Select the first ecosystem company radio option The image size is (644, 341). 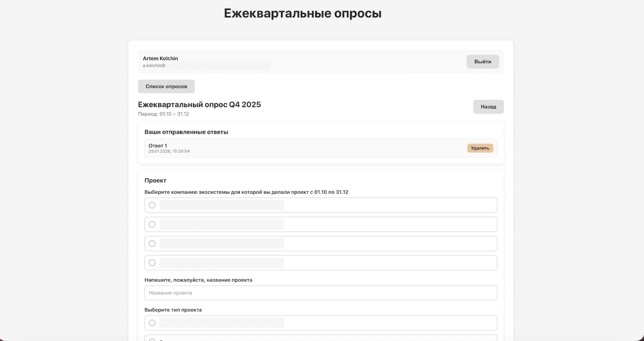point(152,205)
